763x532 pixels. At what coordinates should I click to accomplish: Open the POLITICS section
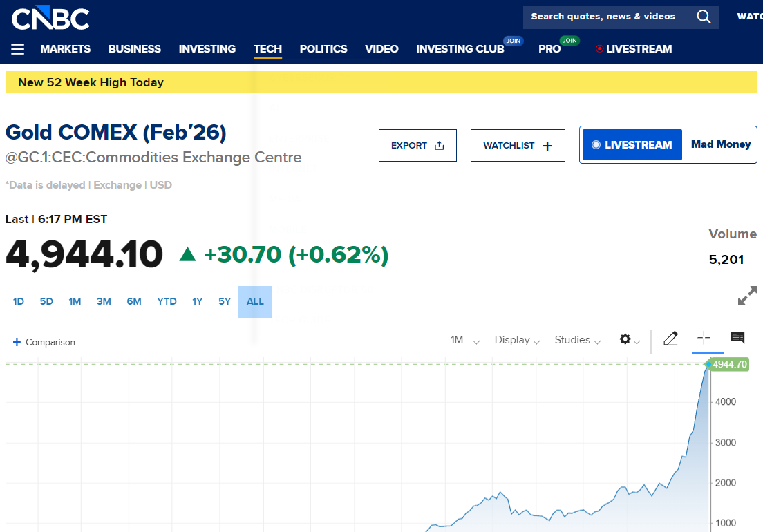click(x=323, y=49)
